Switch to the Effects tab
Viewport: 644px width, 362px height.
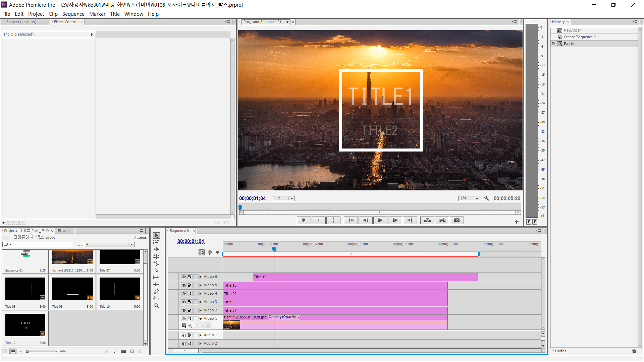pos(64,231)
